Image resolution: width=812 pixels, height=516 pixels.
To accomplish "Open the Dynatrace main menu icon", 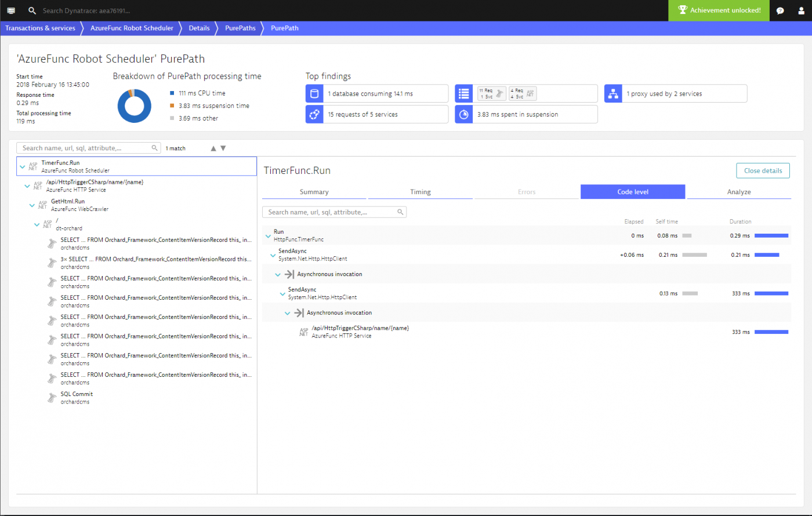I will point(10,10).
